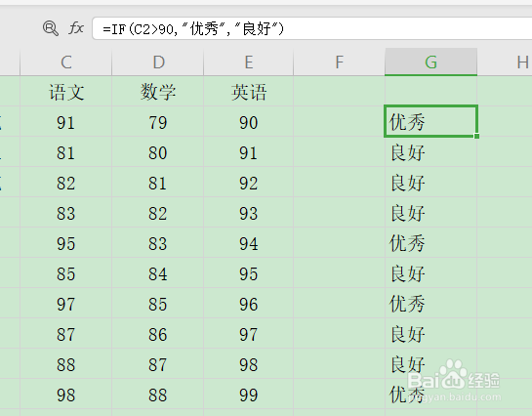Click the 语文 header cell

tap(65, 91)
